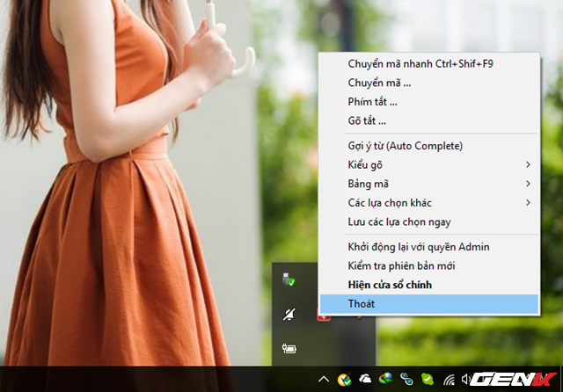Open Internet Download Manager tray icon
563x392 pixels.
(385, 379)
